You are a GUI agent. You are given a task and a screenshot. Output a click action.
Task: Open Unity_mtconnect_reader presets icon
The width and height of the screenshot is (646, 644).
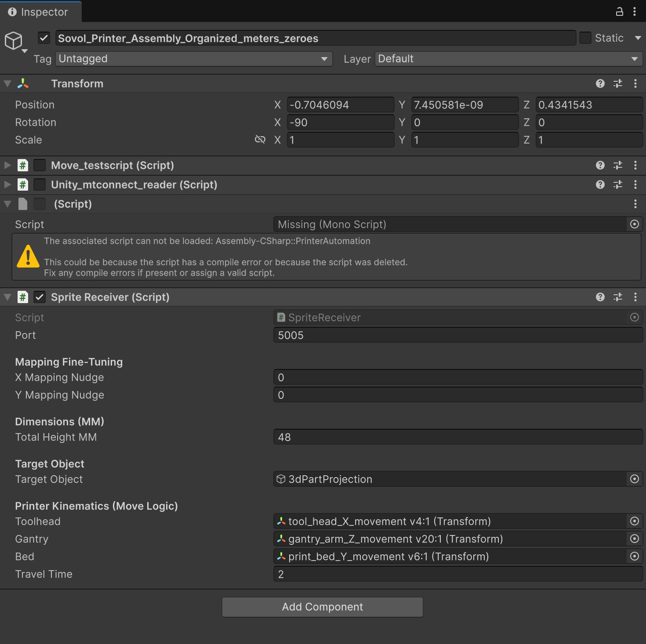pos(618,185)
